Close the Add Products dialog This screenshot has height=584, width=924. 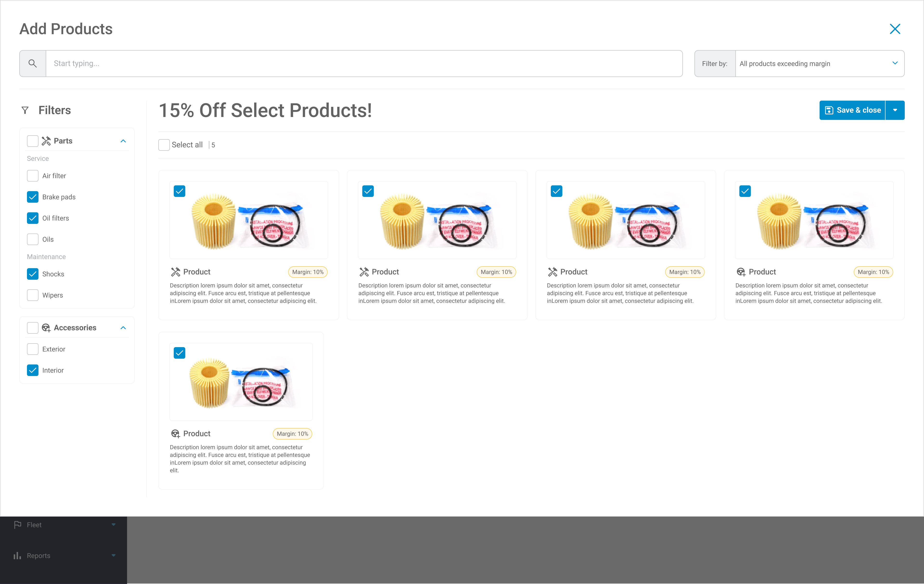(894, 29)
